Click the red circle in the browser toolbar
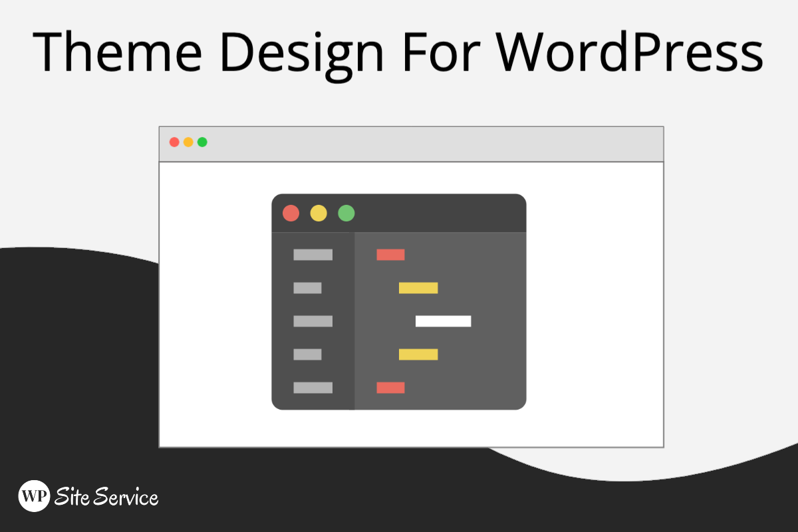This screenshot has width=798, height=532. (x=174, y=141)
